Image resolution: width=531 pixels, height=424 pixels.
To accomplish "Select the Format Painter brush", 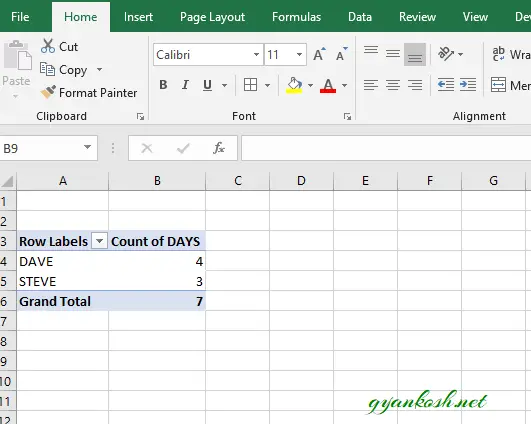I will tap(48, 92).
